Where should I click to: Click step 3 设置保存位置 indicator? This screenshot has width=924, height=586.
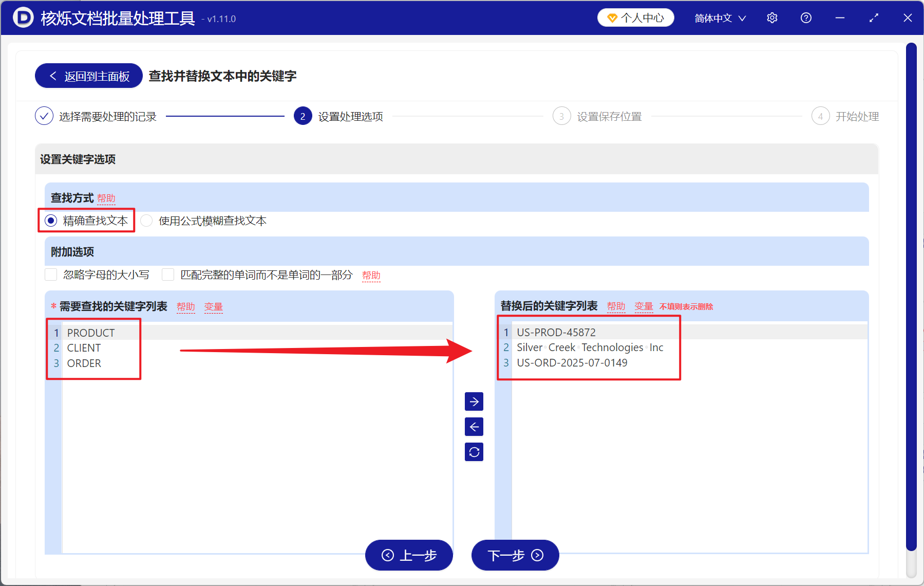coord(561,116)
